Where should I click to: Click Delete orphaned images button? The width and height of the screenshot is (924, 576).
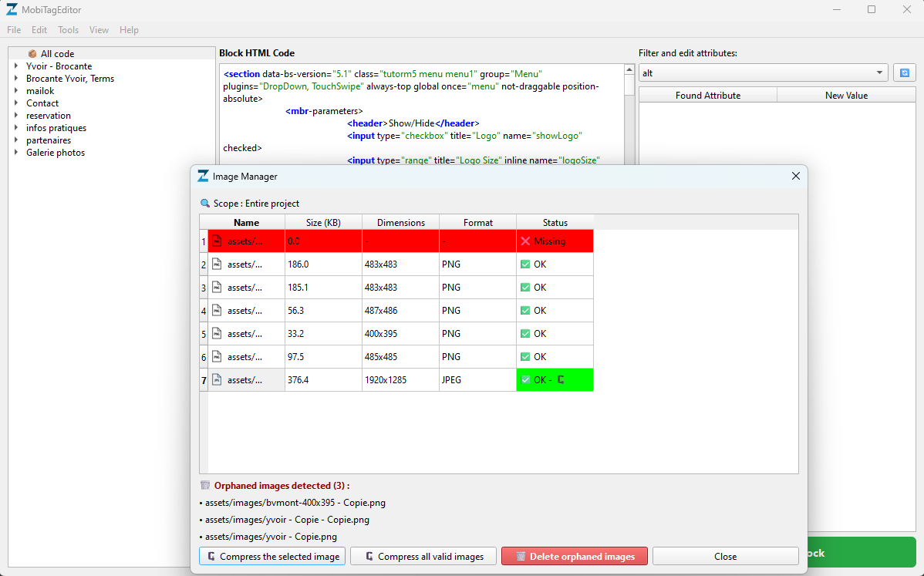tap(575, 557)
